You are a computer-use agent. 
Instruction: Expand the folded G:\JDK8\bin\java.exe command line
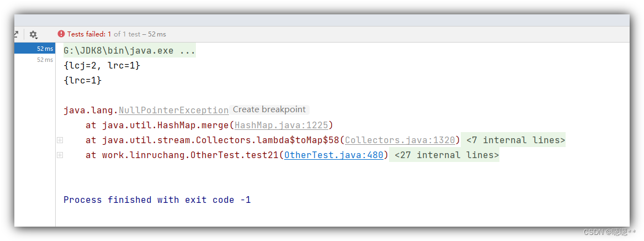(x=130, y=51)
